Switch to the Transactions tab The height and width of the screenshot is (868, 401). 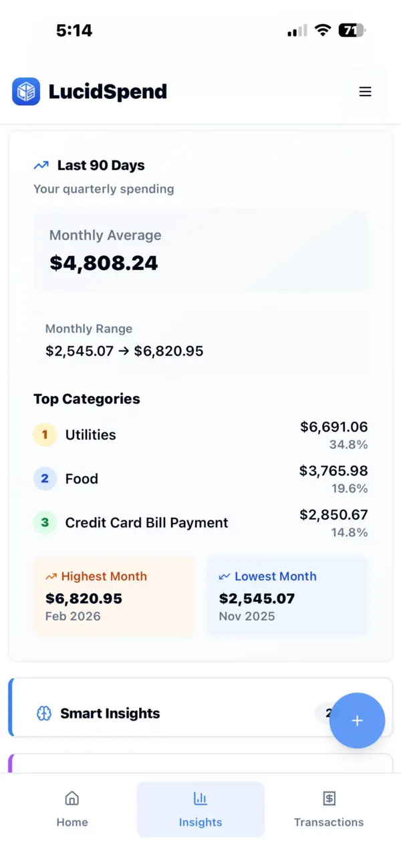point(329,809)
